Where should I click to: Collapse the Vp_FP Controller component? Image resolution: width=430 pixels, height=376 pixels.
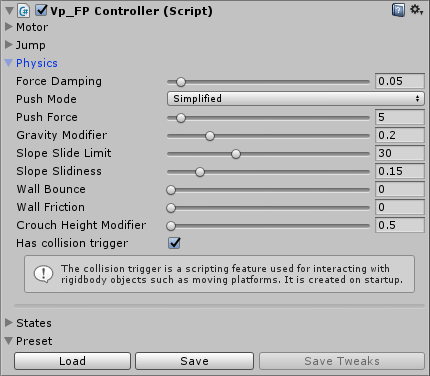point(9,11)
